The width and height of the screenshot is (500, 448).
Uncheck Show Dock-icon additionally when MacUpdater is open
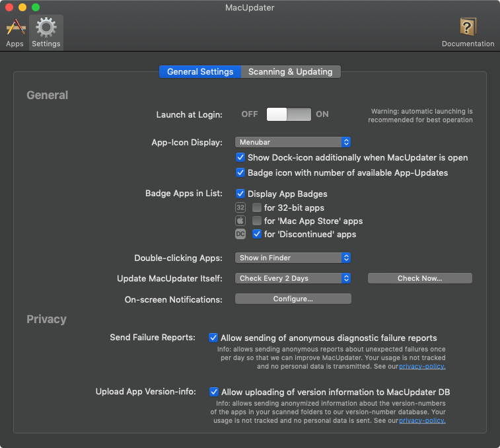tap(240, 157)
